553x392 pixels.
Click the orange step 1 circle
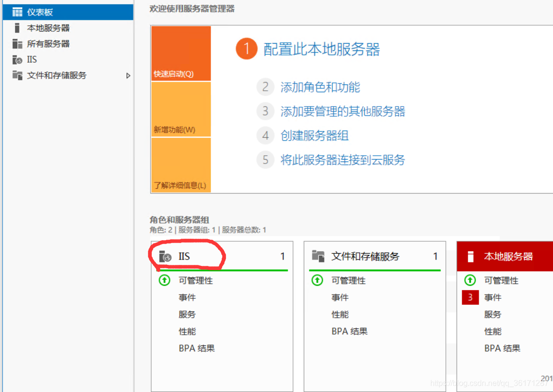(246, 49)
